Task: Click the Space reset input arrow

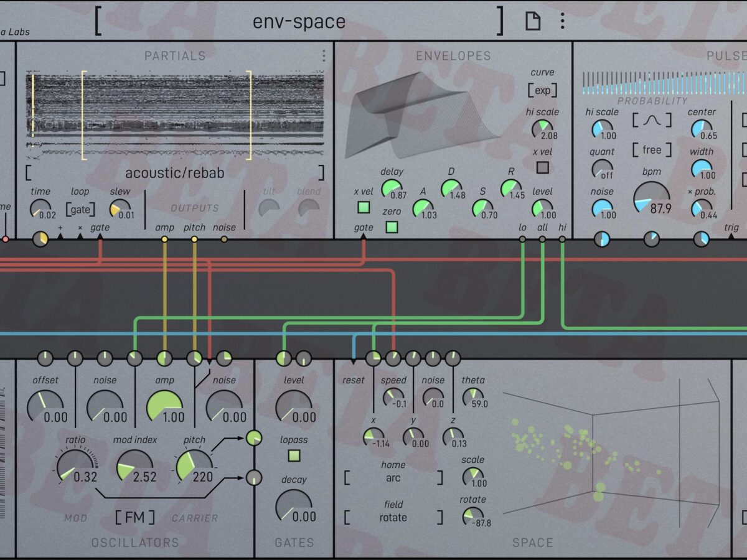Action: click(354, 361)
